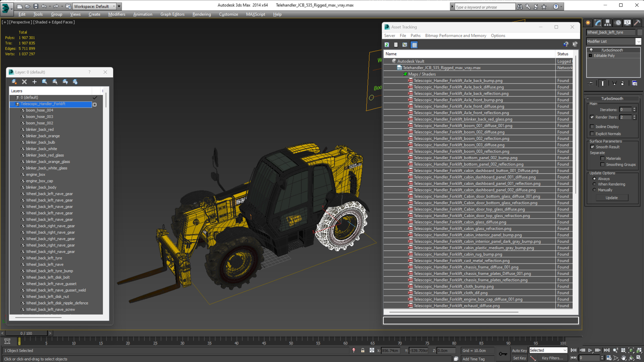
Task: Click Go to End playback icon
Action: click(607, 350)
